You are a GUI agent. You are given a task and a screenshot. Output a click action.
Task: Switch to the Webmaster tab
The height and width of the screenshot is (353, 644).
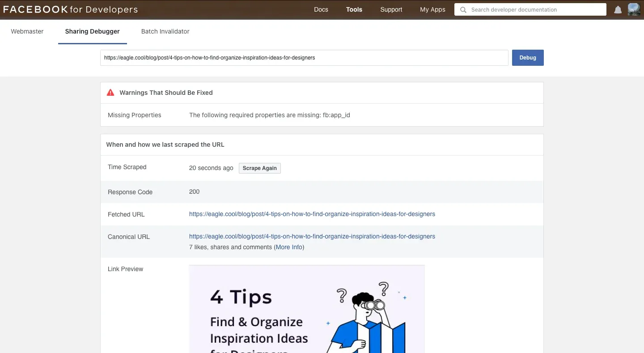point(27,31)
